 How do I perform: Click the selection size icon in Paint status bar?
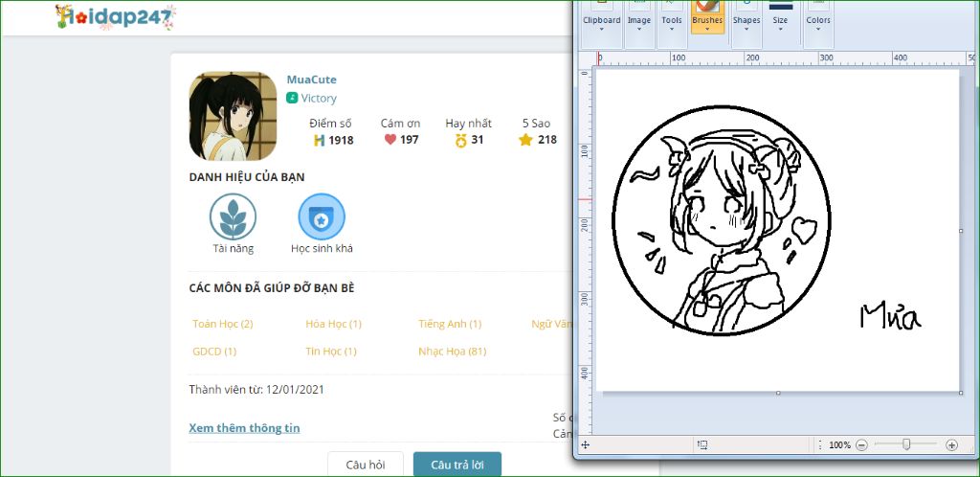pyautogui.click(x=702, y=444)
